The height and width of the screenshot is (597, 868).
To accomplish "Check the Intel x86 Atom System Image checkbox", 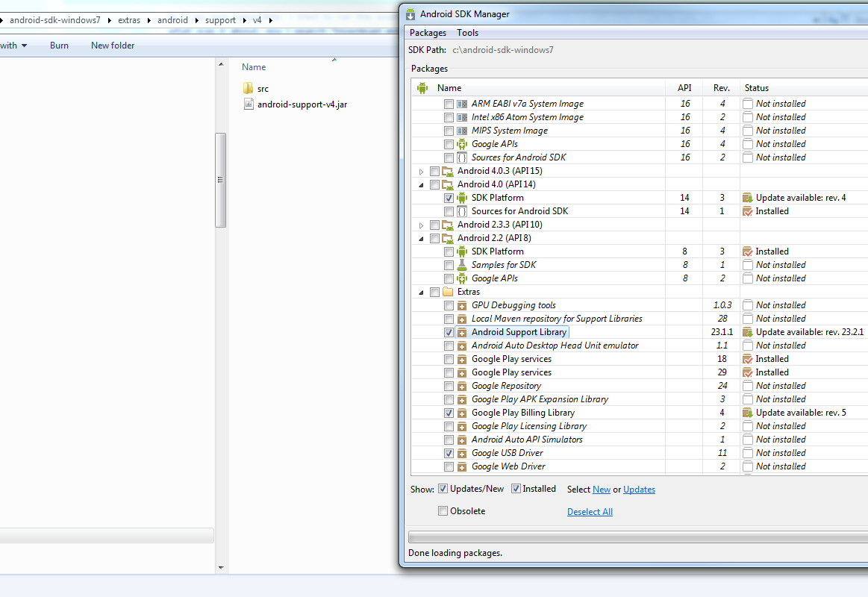I will click(x=449, y=117).
